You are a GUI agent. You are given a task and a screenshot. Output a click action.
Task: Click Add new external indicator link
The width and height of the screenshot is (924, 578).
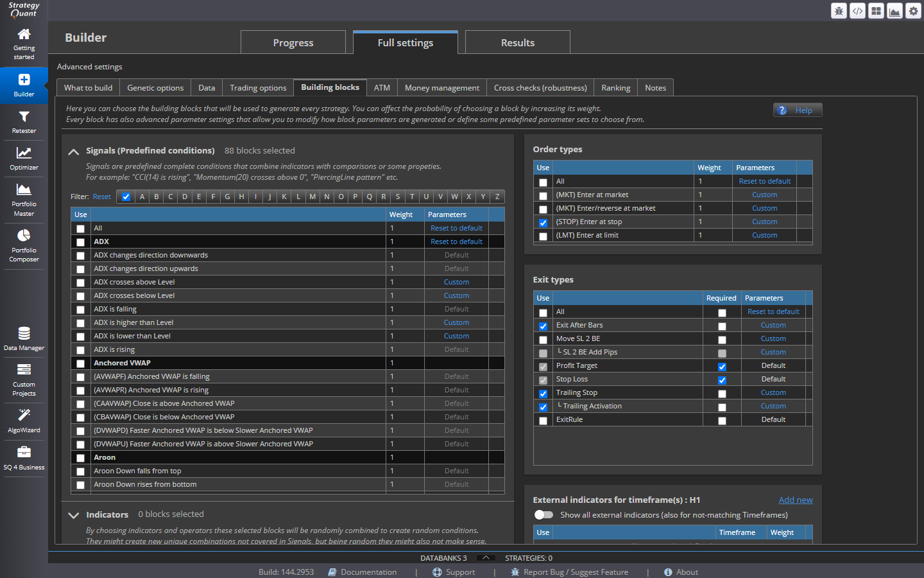(x=796, y=500)
